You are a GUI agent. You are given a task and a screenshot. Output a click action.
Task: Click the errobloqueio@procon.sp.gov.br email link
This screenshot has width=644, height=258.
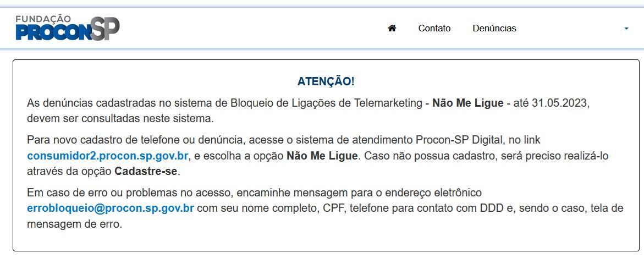point(111,208)
